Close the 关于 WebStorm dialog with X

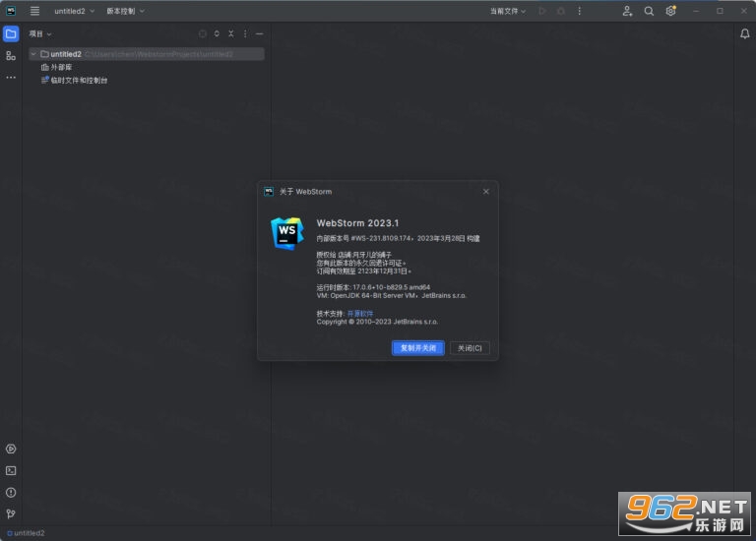pos(486,191)
